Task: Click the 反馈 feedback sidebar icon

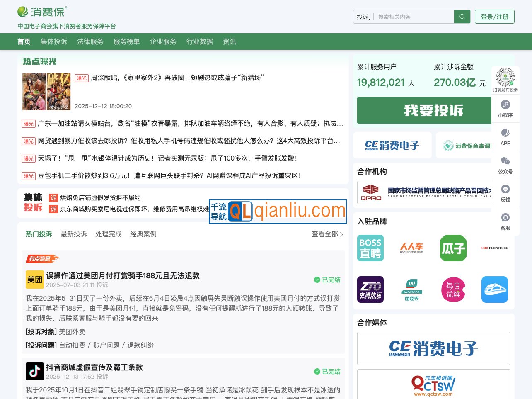Action: [505, 192]
